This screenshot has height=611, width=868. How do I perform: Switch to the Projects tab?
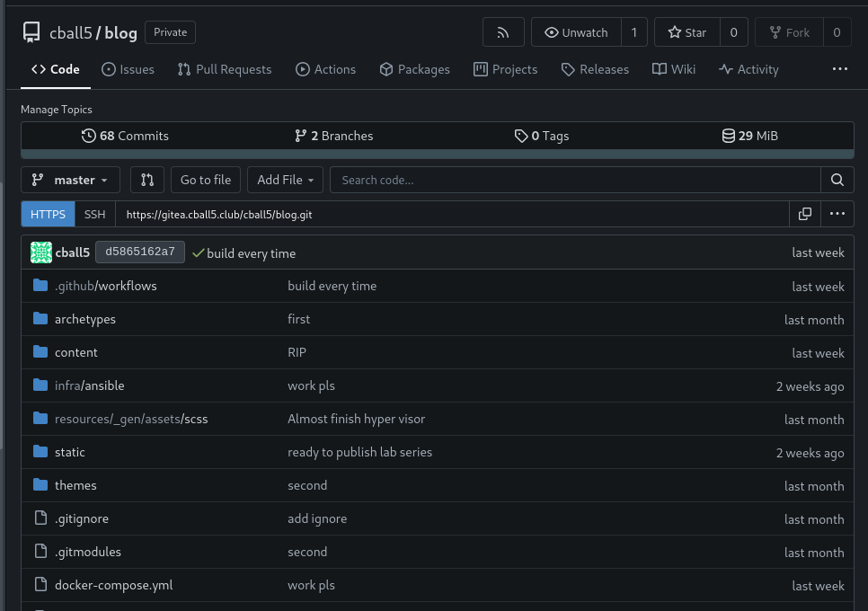[505, 69]
